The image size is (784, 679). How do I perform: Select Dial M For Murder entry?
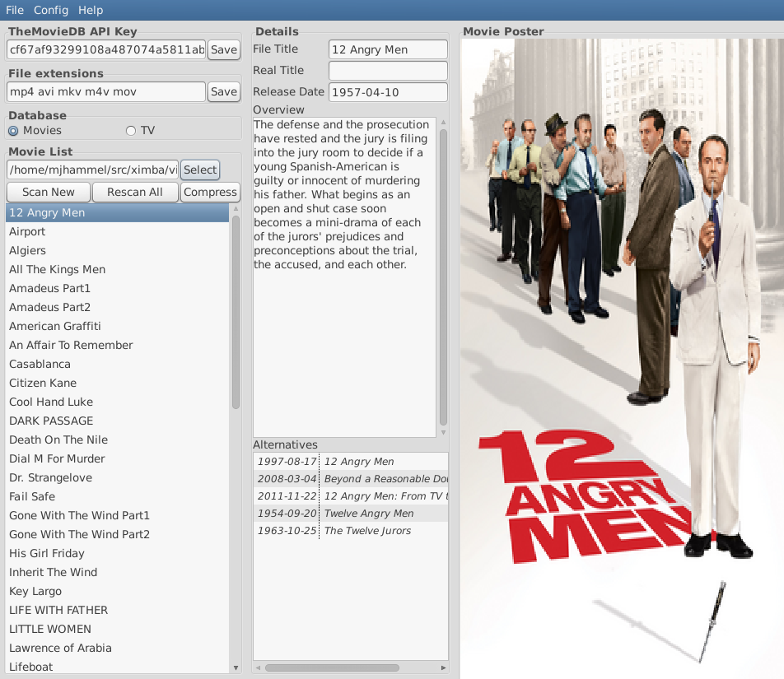[118, 458]
